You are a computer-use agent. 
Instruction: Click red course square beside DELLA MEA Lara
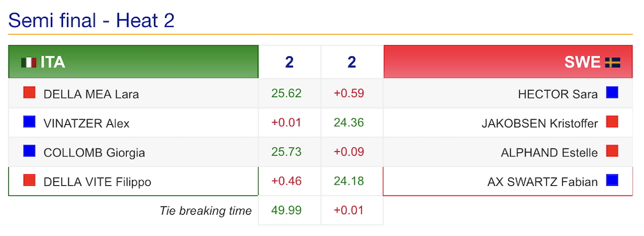29,93
